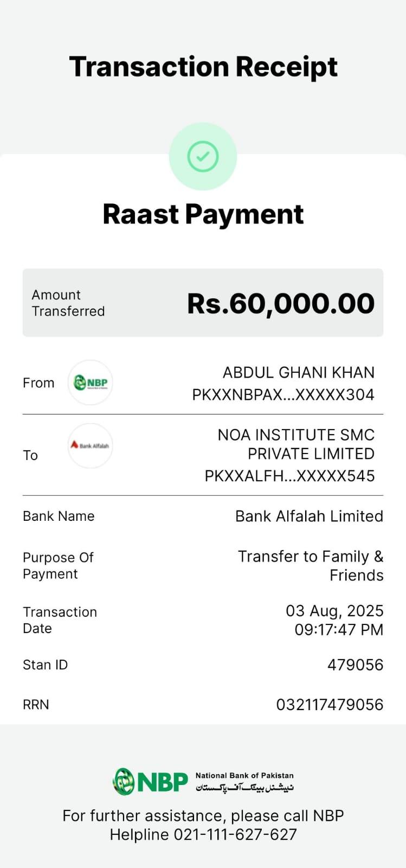Click the Stan ID number 479056

coord(355,665)
